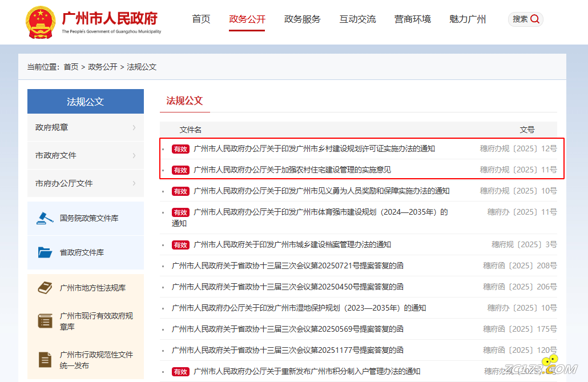Click the 法规公文 sidebar header
This screenshot has width=588, height=382.
[86, 101]
